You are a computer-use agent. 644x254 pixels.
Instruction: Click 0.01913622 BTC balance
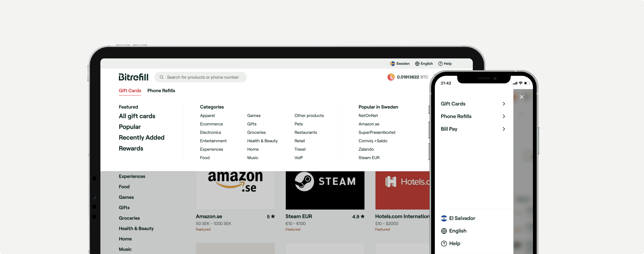pyautogui.click(x=412, y=77)
